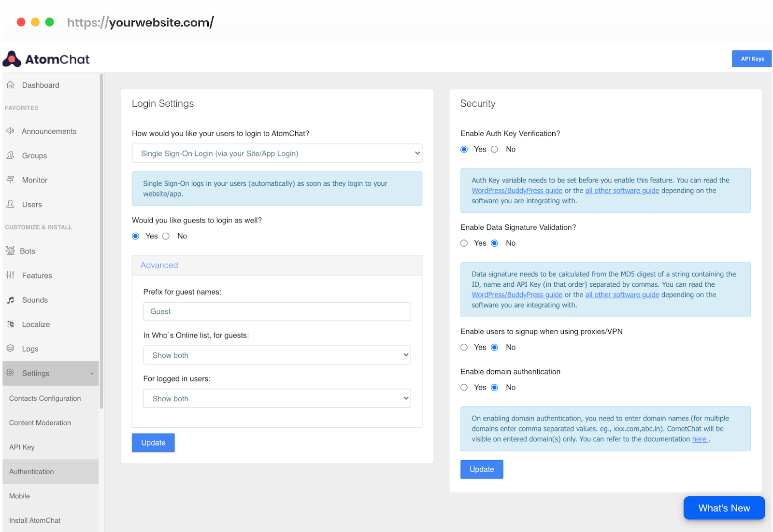Image resolution: width=773 pixels, height=532 pixels.
Task: Click the Groups people icon
Action: 10,155
